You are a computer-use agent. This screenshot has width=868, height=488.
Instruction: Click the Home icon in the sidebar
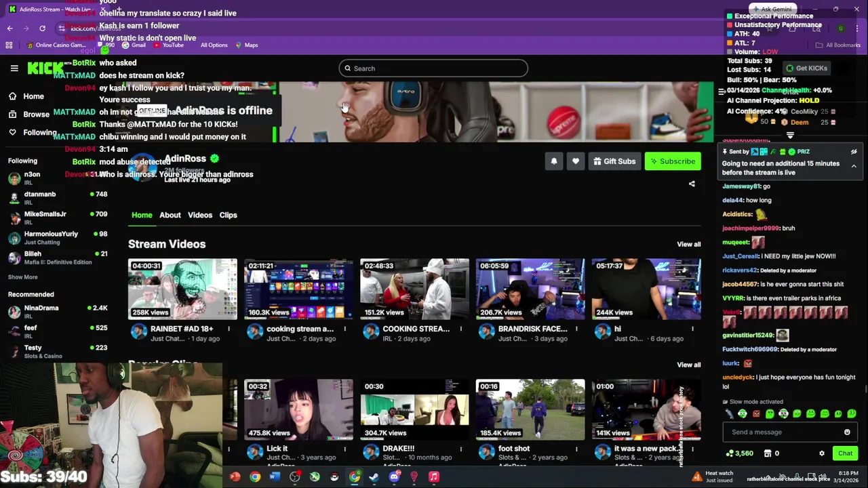pos(12,96)
